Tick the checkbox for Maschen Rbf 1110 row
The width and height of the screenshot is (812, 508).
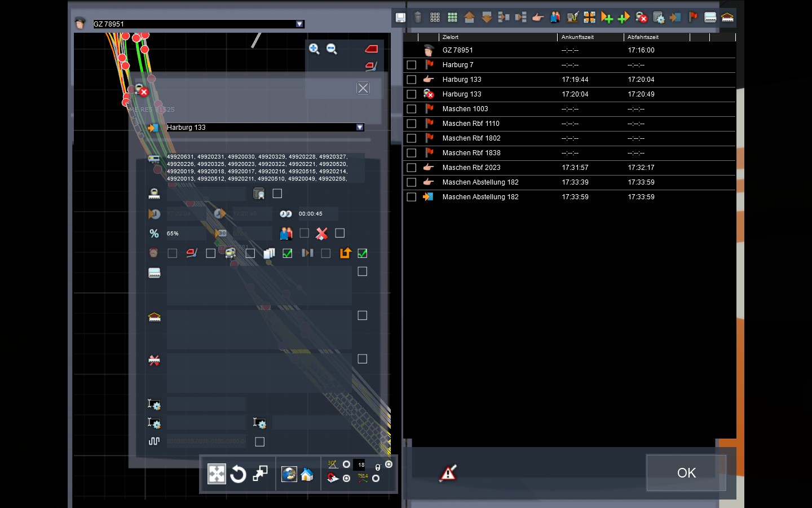click(412, 124)
